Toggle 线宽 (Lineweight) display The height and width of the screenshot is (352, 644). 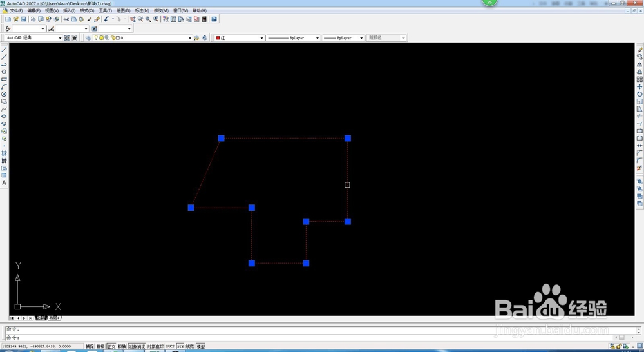(x=190, y=347)
